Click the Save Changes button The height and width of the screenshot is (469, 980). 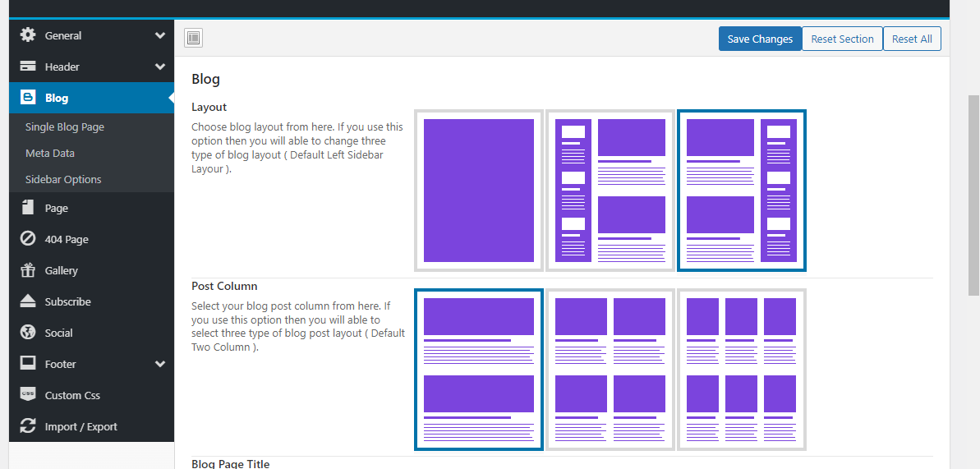tap(760, 39)
